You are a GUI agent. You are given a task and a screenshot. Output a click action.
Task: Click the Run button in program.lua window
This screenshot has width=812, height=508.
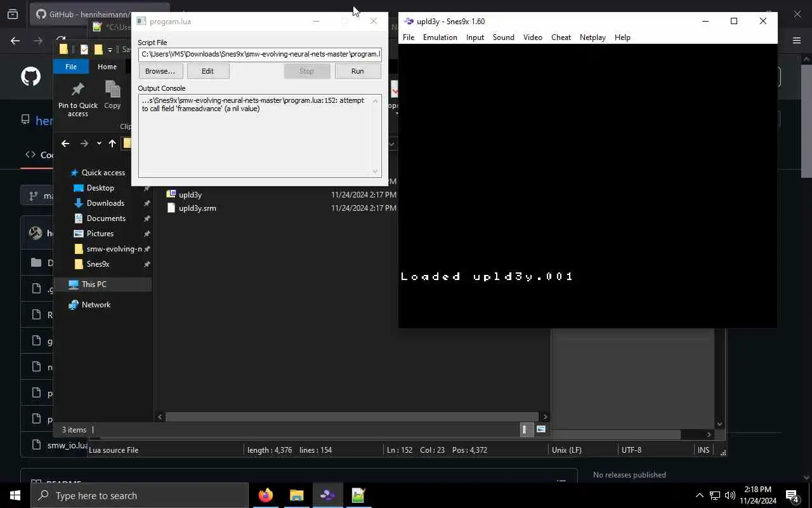[357, 71]
